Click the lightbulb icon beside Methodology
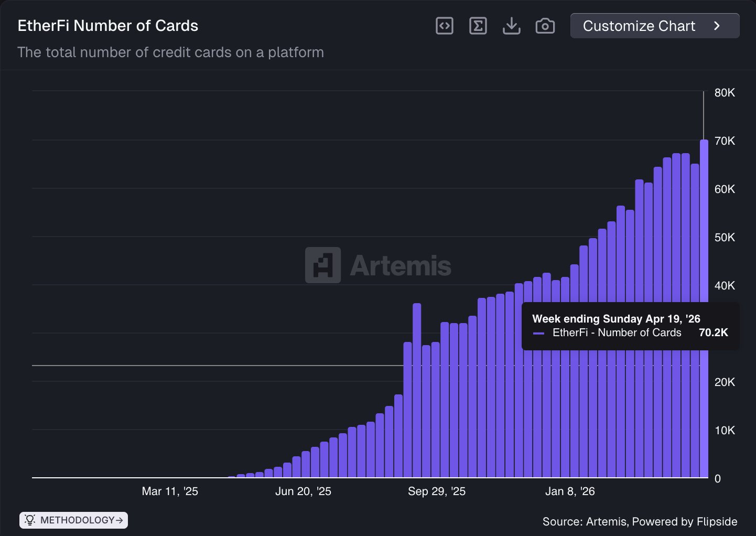Image resolution: width=756 pixels, height=536 pixels. 30,520
